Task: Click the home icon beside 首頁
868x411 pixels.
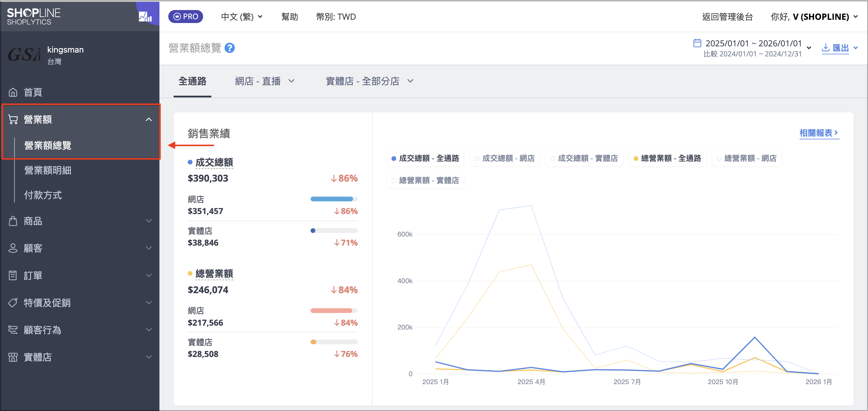Action: tap(13, 92)
